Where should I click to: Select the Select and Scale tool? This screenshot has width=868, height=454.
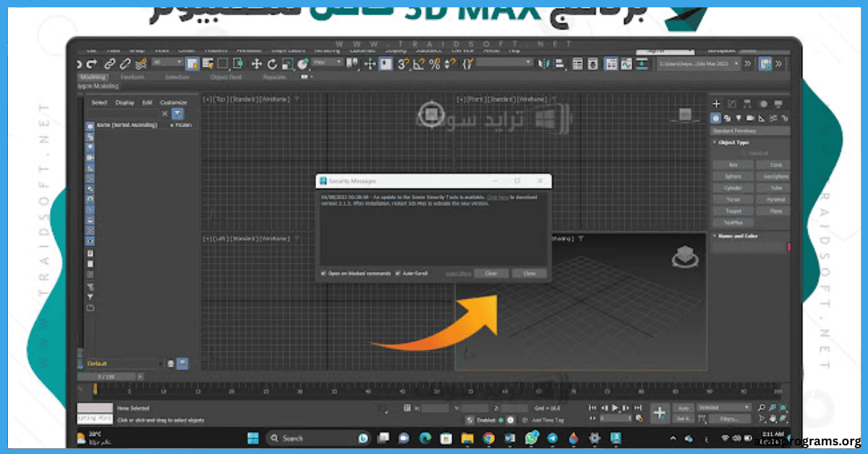coord(287,64)
